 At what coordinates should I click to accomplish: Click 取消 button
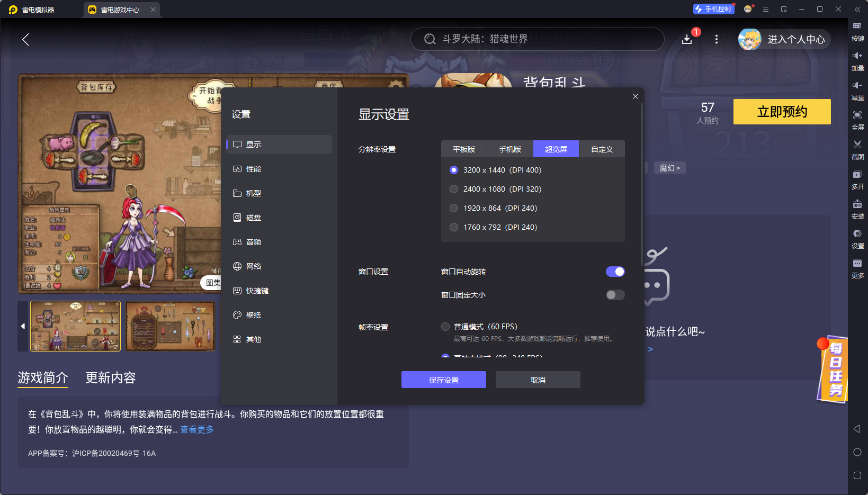(538, 380)
